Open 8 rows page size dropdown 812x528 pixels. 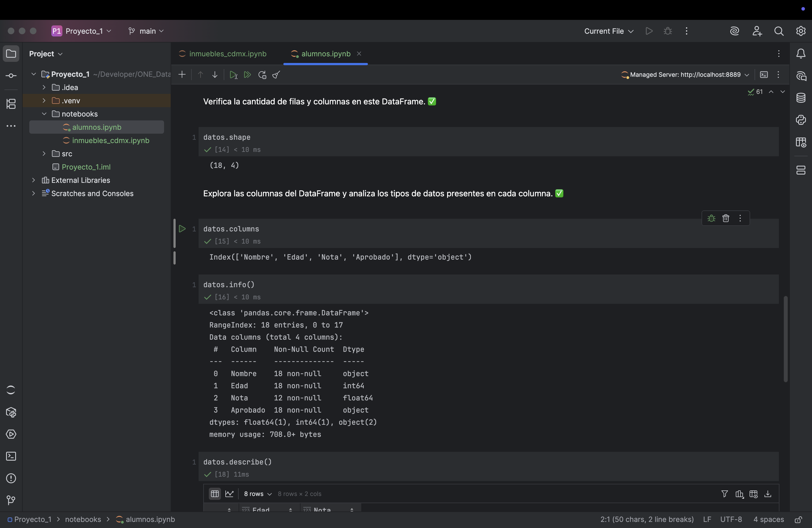(258, 493)
